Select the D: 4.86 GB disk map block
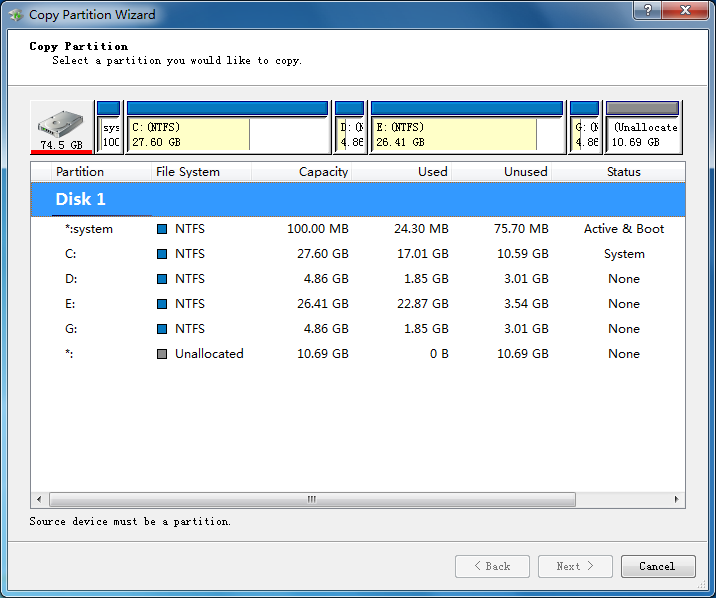The width and height of the screenshot is (716, 598). [350, 127]
